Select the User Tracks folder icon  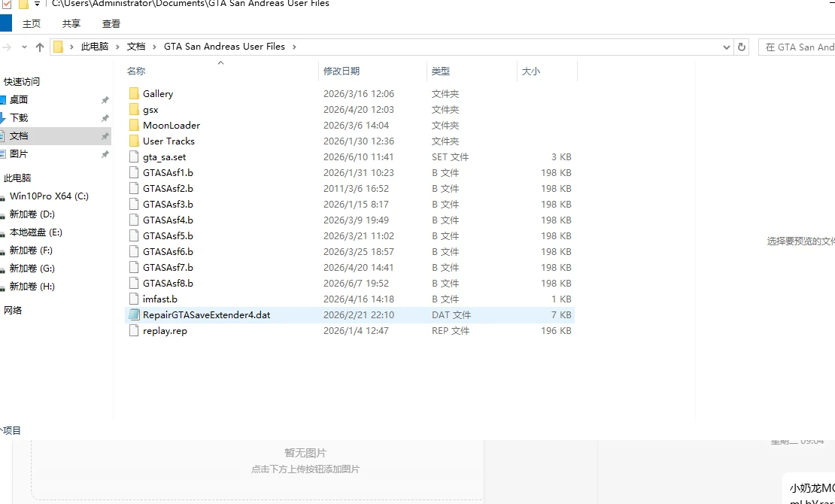click(134, 141)
